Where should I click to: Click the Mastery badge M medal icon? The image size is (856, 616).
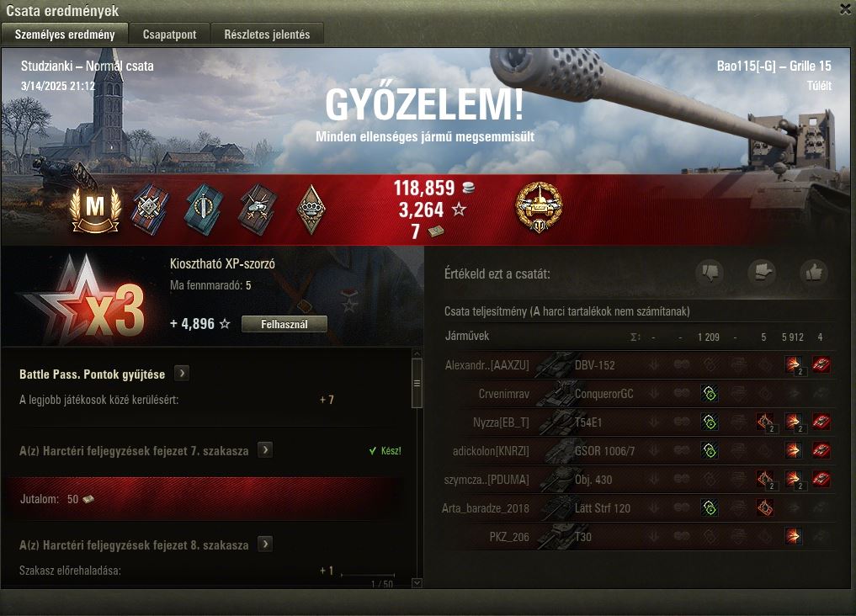[94, 210]
